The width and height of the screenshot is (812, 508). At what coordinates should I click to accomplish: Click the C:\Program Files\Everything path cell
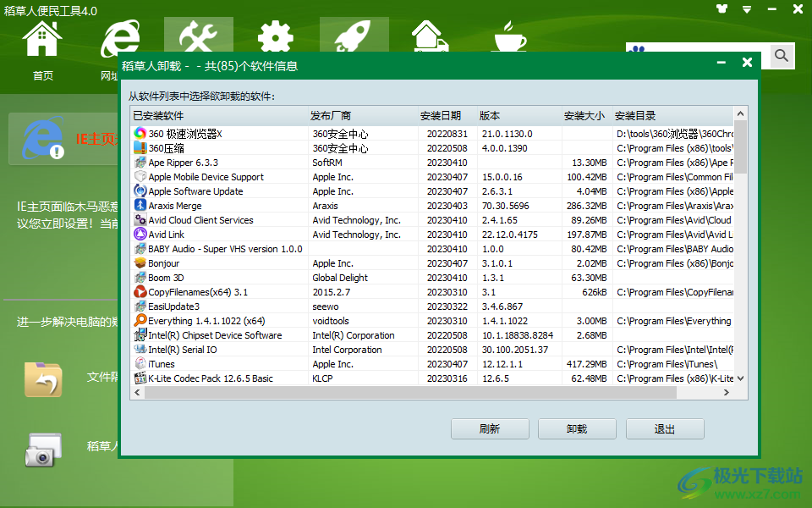pyautogui.click(x=674, y=321)
